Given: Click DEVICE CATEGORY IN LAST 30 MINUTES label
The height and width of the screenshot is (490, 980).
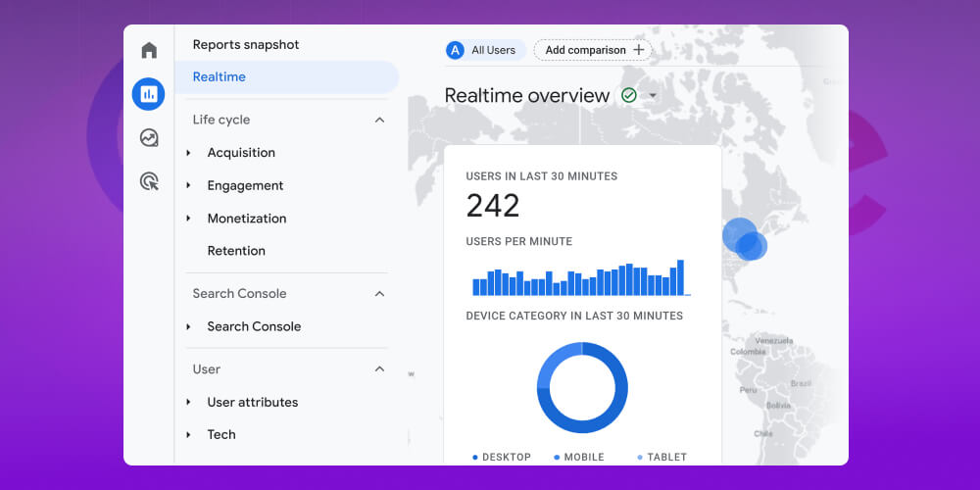Looking at the screenshot, I should click(574, 316).
